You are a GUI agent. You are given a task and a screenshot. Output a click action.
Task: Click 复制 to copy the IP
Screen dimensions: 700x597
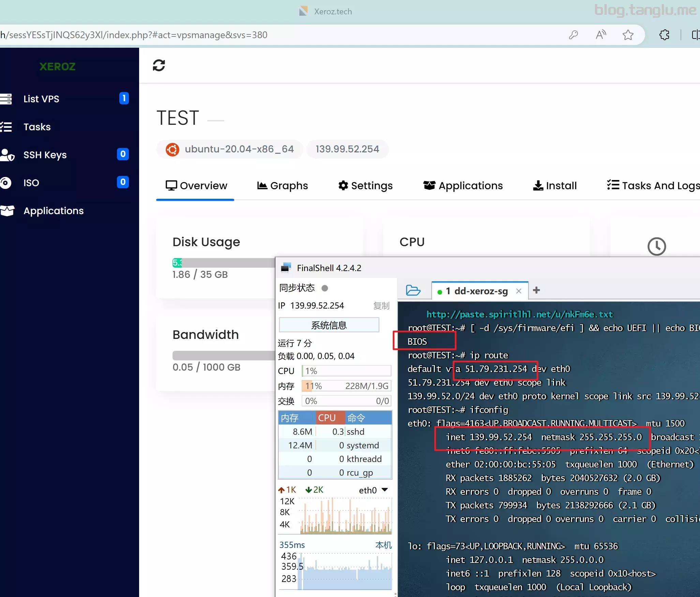coord(381,305)
